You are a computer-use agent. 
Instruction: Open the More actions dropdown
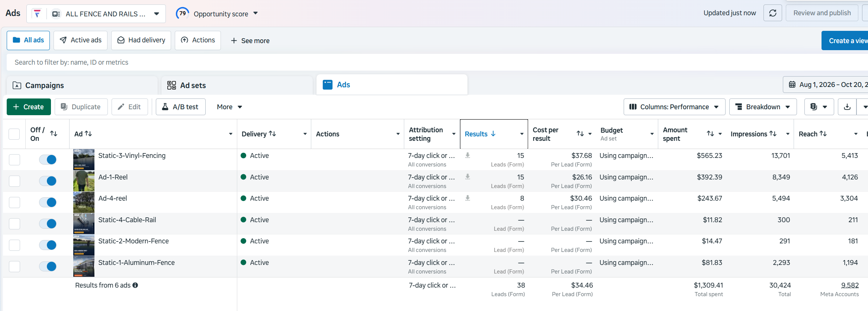[229, 107]
